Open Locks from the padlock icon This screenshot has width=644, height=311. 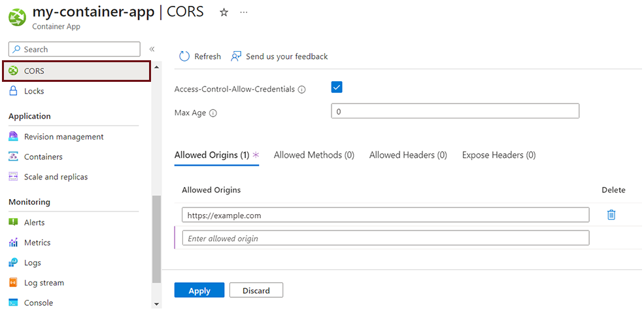[x=13, y=91]
